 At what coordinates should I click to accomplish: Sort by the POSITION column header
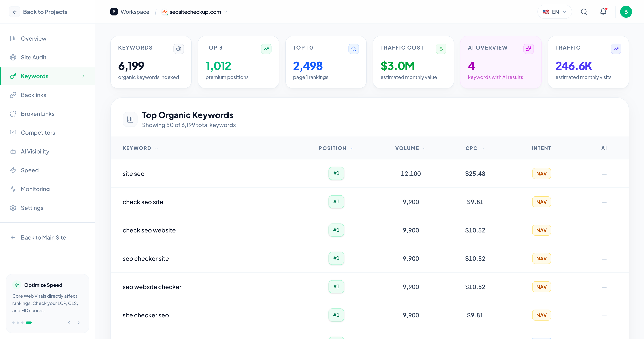(x=336, y=148)
